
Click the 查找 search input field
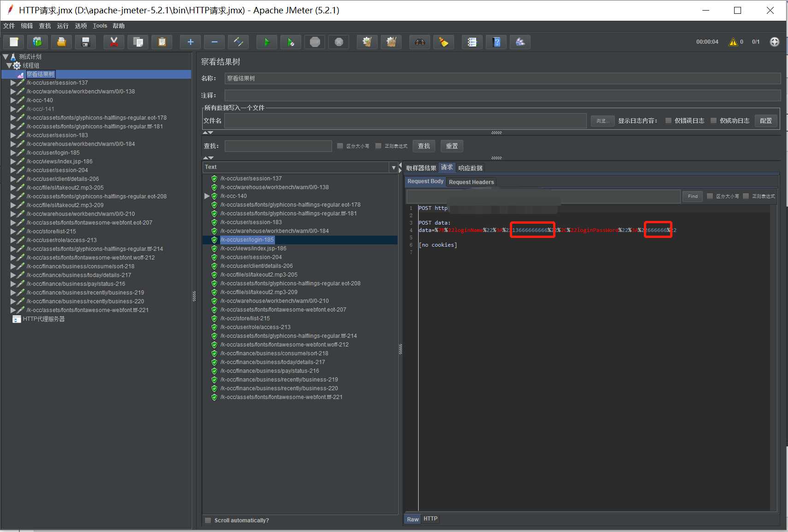(278, 146)
